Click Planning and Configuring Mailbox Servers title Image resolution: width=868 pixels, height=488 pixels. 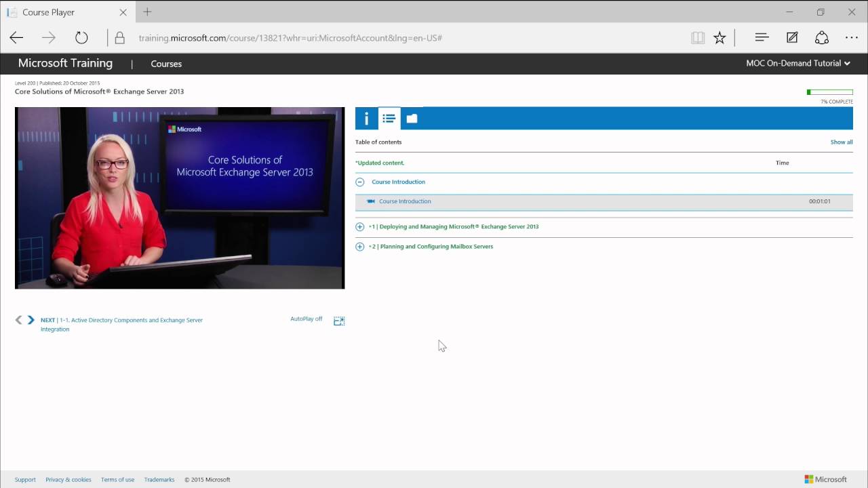[x=431, y=247]
